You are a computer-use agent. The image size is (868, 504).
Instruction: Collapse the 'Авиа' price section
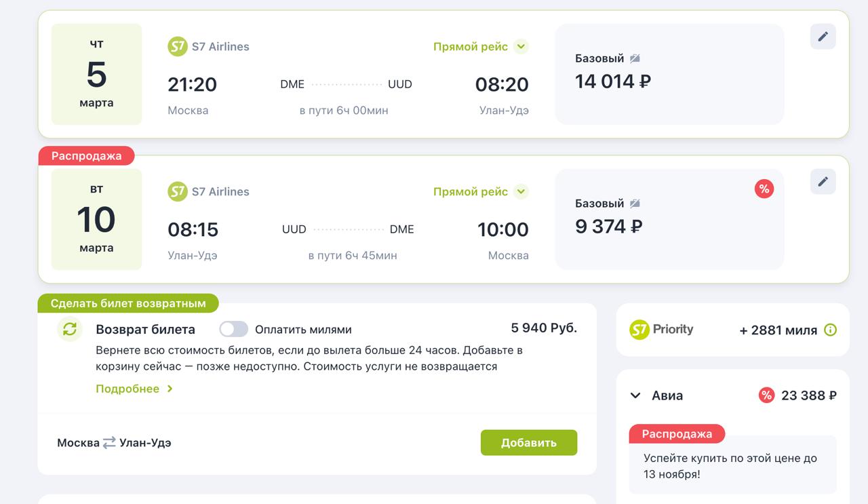[x=635, y=395]
